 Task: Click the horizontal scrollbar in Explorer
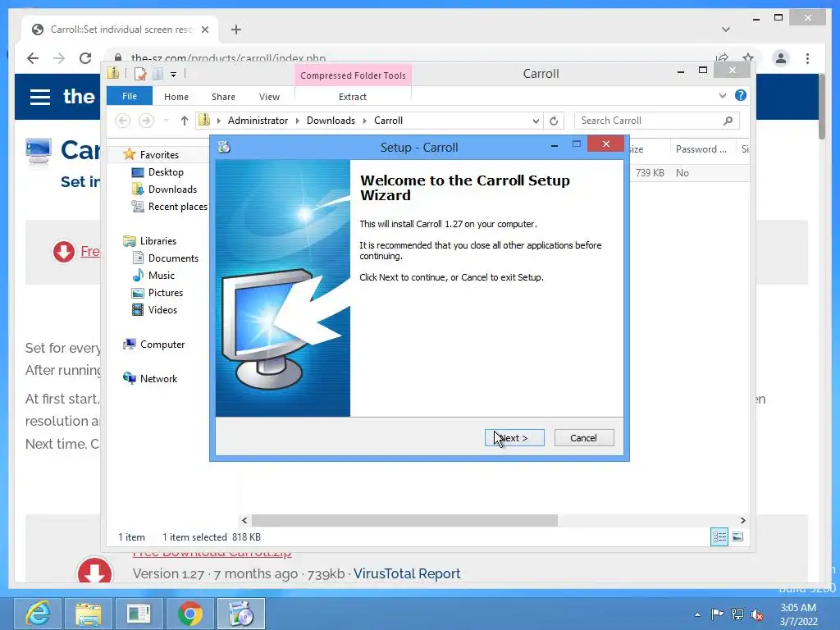tap(404, 520)
